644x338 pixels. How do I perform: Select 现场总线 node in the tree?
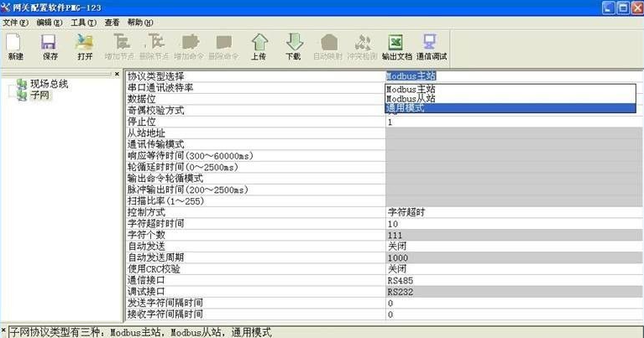[49, 84]
